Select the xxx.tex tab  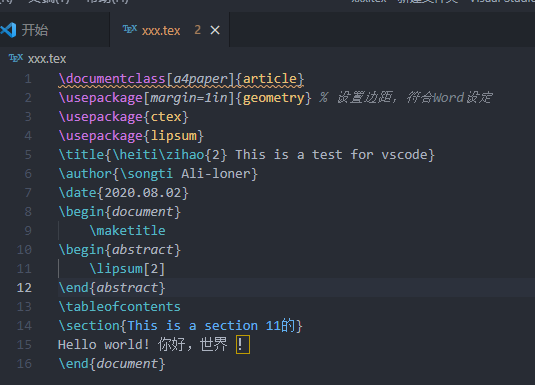pyautogui.click(x=170, y=30)
